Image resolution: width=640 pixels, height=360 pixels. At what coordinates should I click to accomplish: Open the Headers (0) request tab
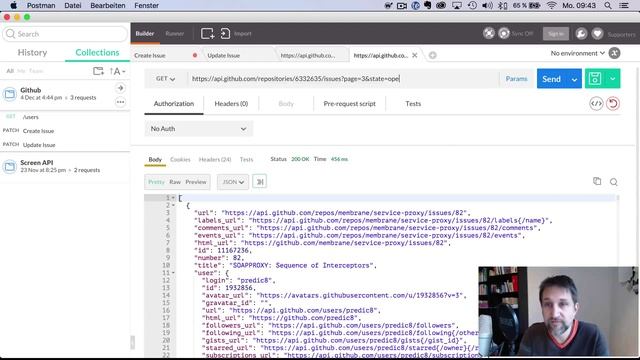[231, 104]
